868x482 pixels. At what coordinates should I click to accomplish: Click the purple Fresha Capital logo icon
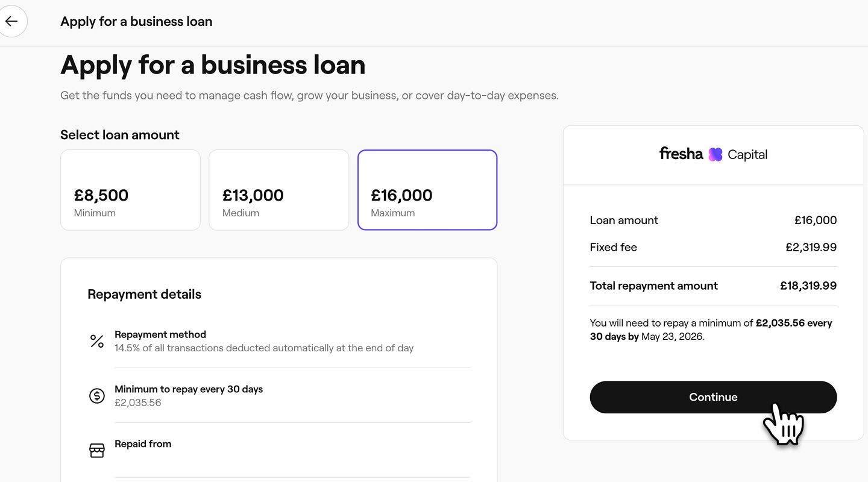tap(715, 154)
